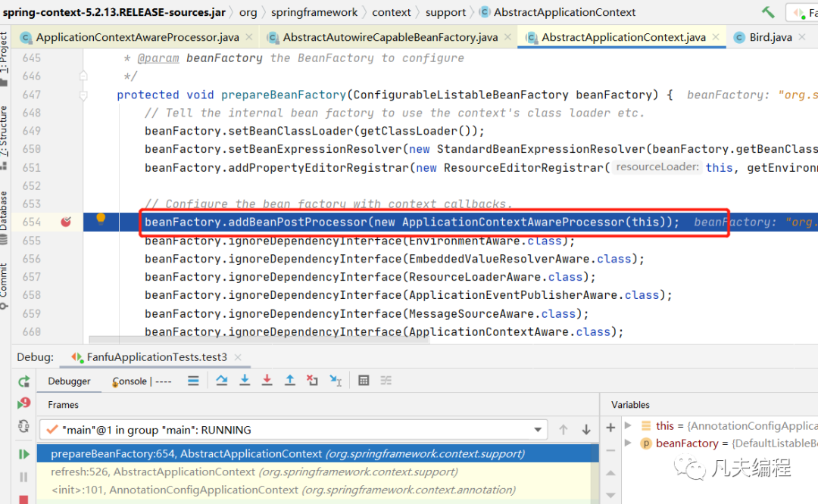Click the resourceLoader parameter hint
Image resolution: width=818 pixels, height=504 pixels.
click(657, 166)
